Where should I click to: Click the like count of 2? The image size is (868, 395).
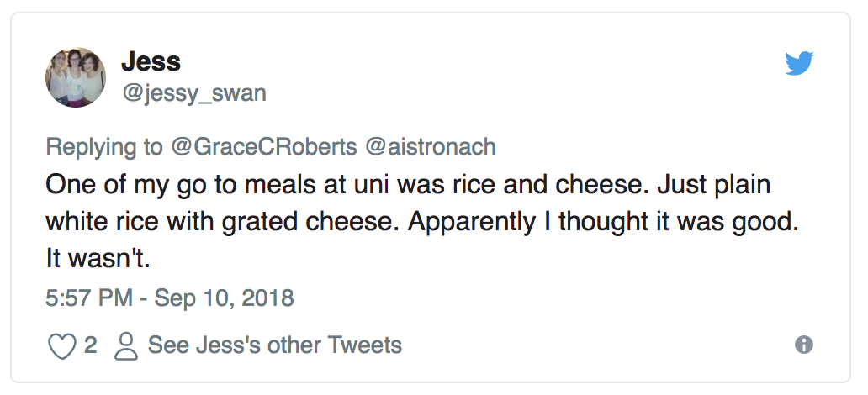pyautogui.click(x=91, y=345)
